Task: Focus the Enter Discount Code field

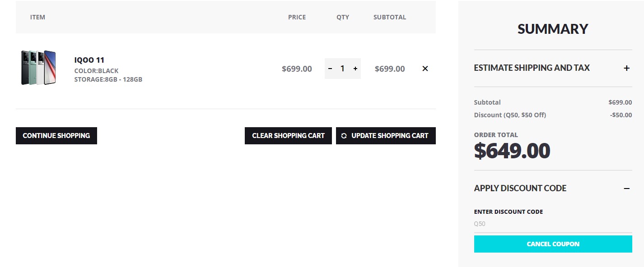Action: pyautogui.click(x=553, y=224)
